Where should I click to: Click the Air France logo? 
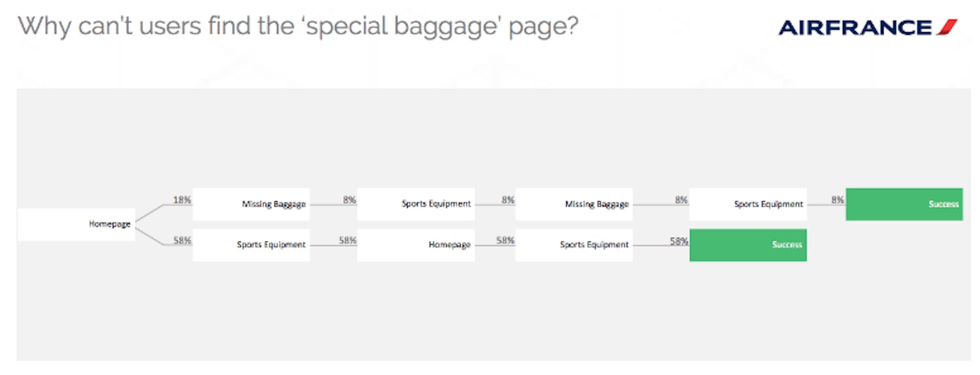click(x=868, y=27)
